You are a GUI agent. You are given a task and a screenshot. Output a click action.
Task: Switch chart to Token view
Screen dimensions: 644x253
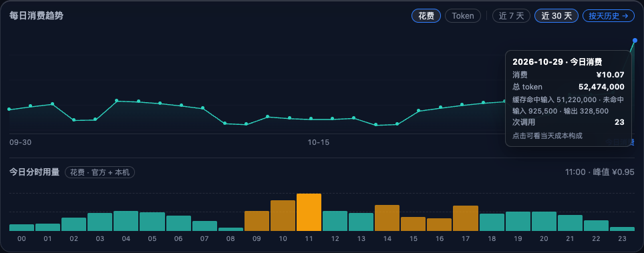[x=463, y=16]
